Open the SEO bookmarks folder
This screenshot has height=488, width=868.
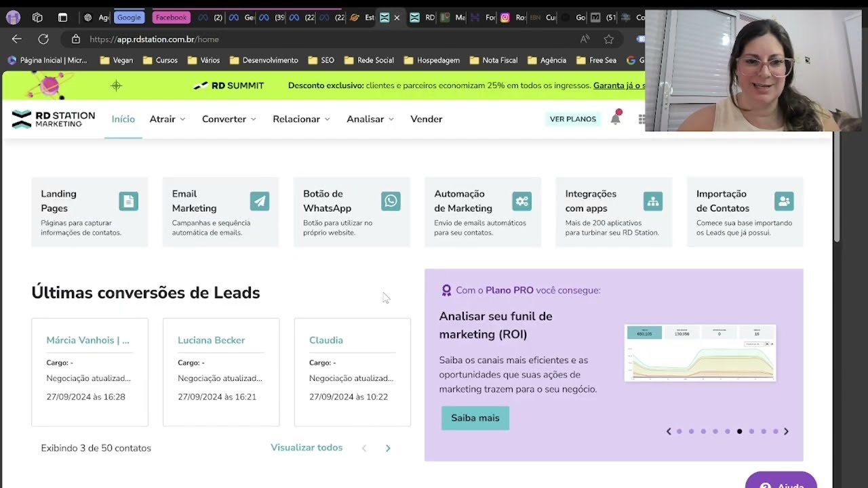321,60
